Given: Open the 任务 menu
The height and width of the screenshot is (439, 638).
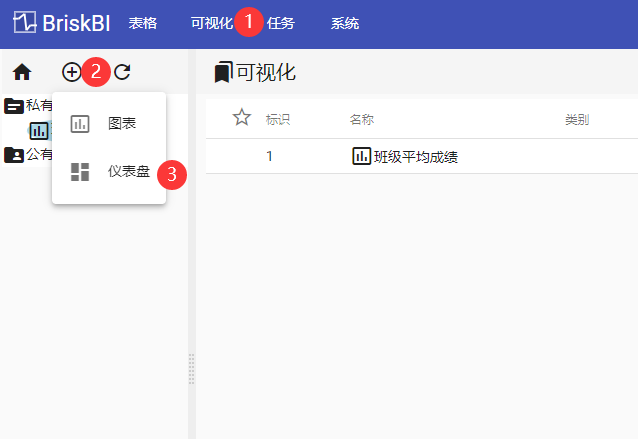Looking at the screenshot, I should [280, 23].
